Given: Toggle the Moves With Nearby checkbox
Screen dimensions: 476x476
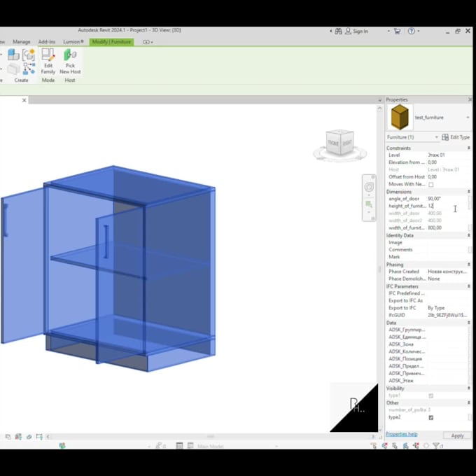Looking at the screenshot, I should (430, 184).
